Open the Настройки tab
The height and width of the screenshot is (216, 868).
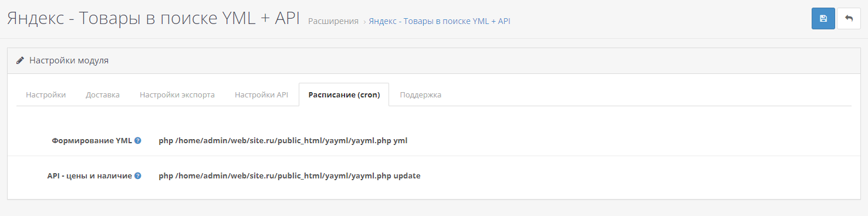click(46, 95)
